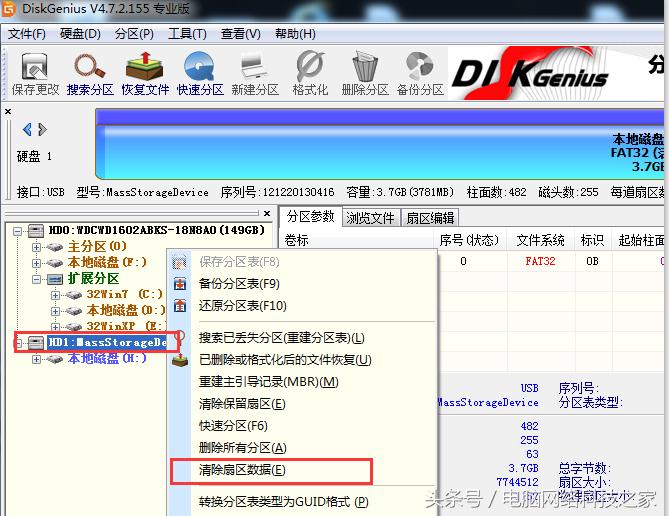This screenshot has height=516, width=669.
Task: Click the 卷标 column header
Action: tap(357, 240)
